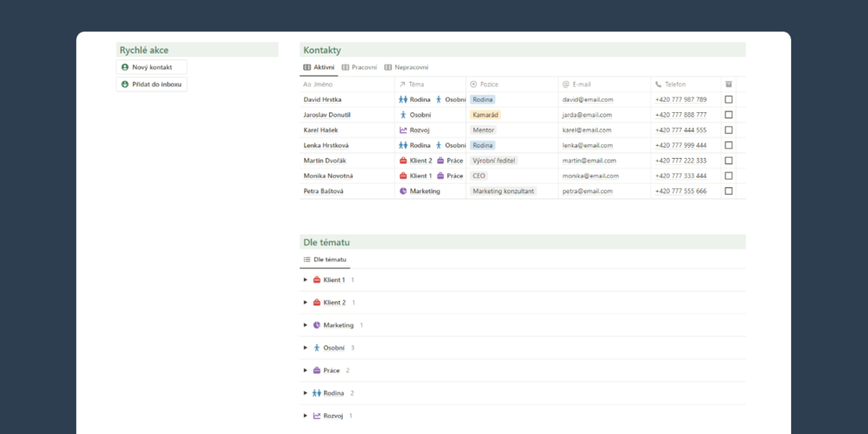The height and width of the screenshot is (434, 868).
Task: Click Rodina icon in Lenka Hrstková row
Action: click(x=403, y=146)
